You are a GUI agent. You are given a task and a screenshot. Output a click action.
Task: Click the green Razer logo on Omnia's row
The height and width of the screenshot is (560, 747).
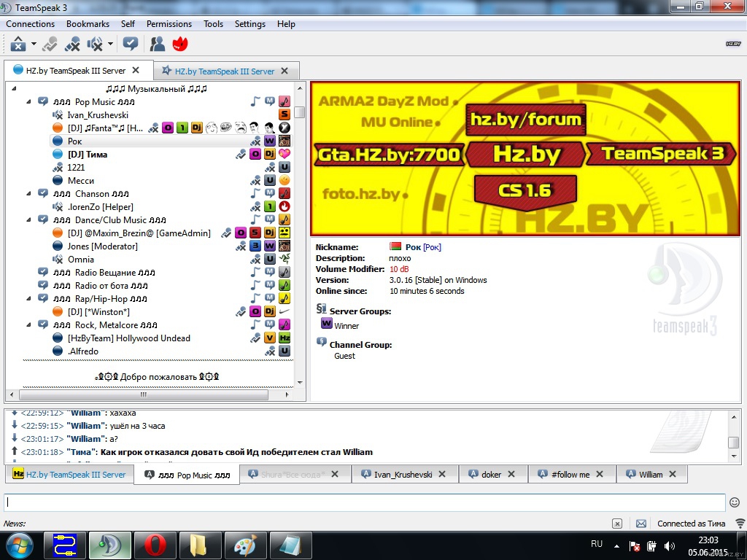pos(285,259)
